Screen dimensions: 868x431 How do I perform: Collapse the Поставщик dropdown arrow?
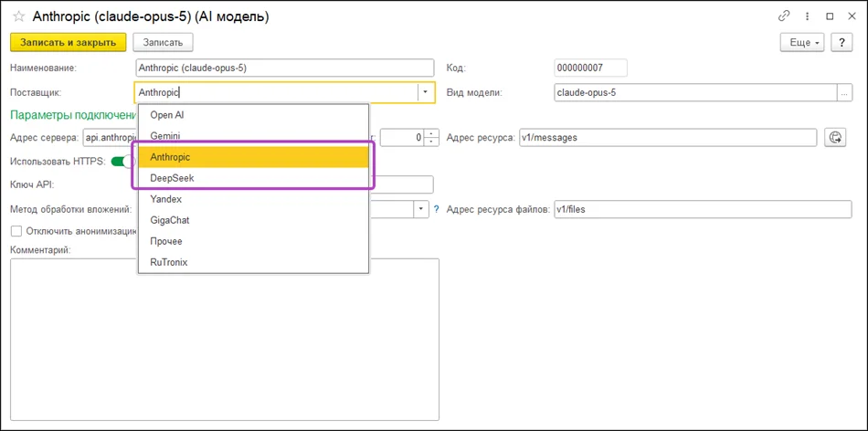coord(425,92)
